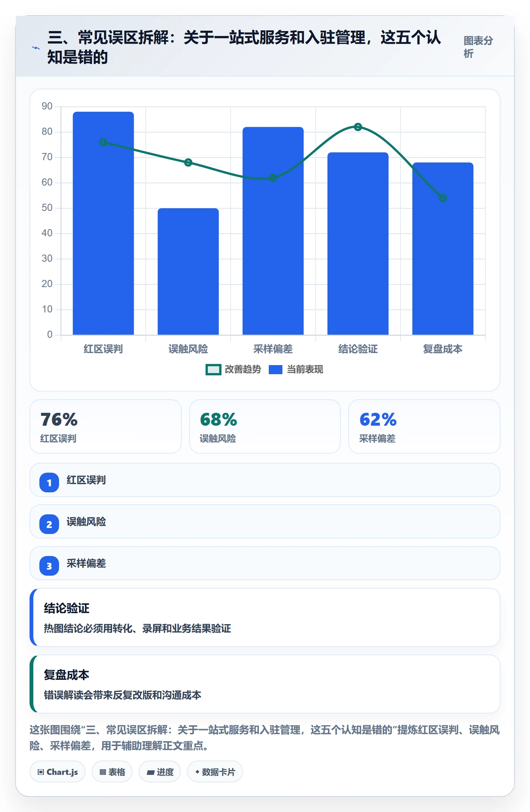530x812 pixels.
Task: Click the Chart.js tag
Action: click(58, 772)
